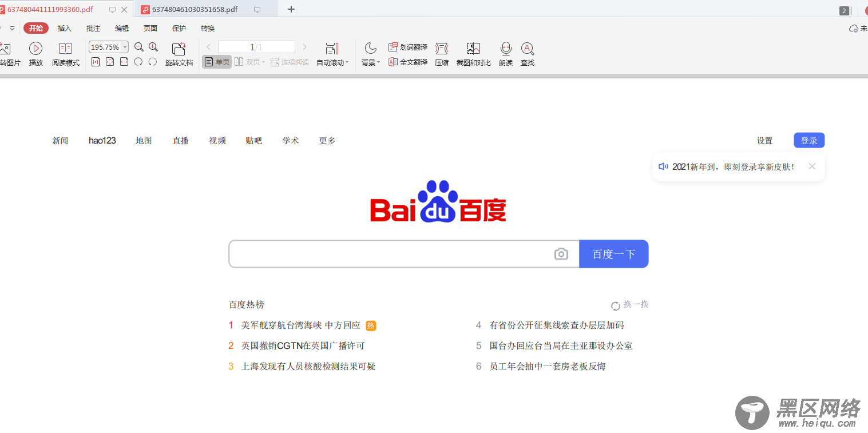
Task: Zoom in with the plus magnifier
Action: (x=153, y=47)
